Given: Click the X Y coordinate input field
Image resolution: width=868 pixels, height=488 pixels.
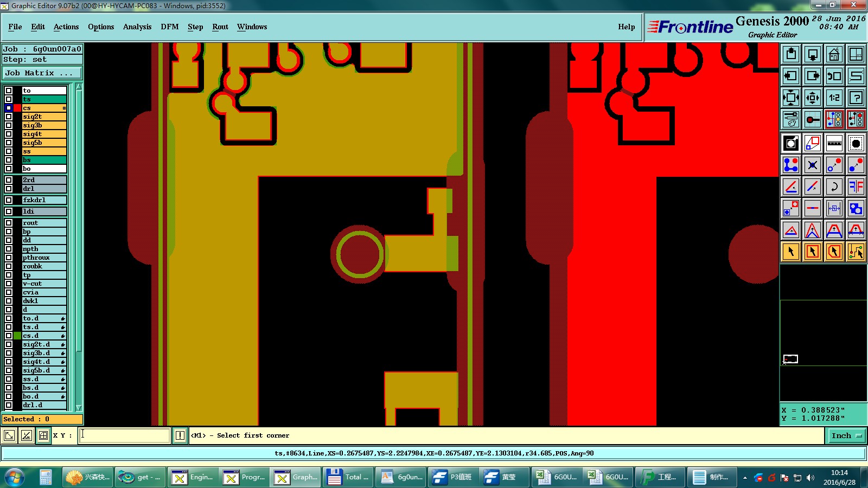Looking at the screenshot, I should click(125, 435).
